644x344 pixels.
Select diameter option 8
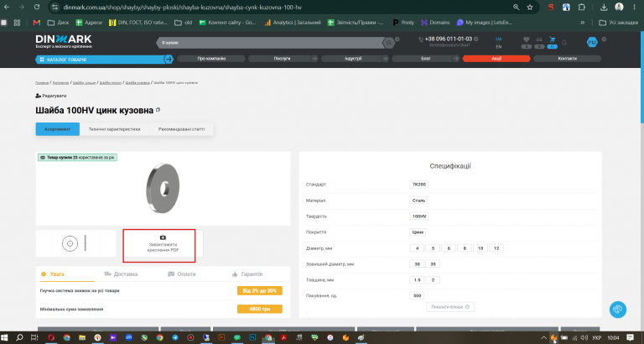[x=465, y=248]
